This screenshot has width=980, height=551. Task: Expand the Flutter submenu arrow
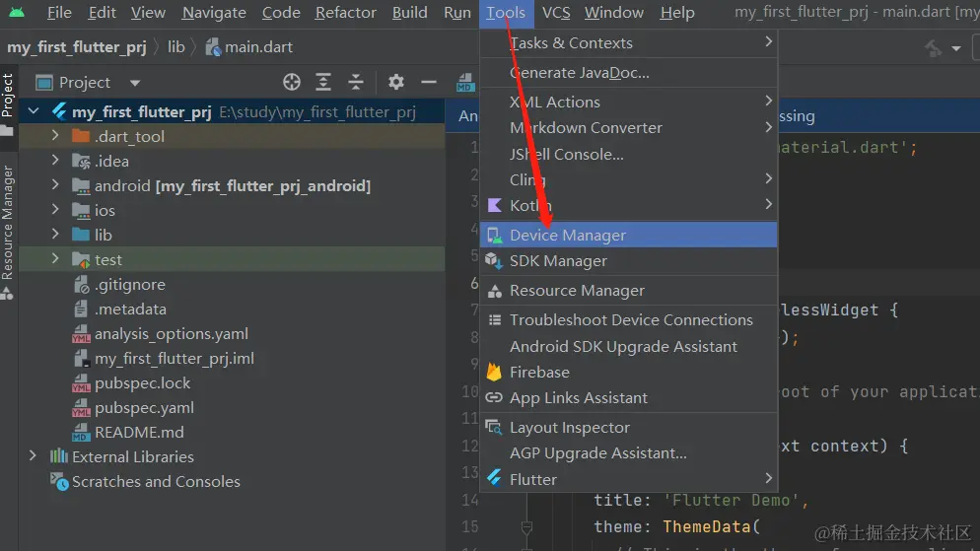769,478
